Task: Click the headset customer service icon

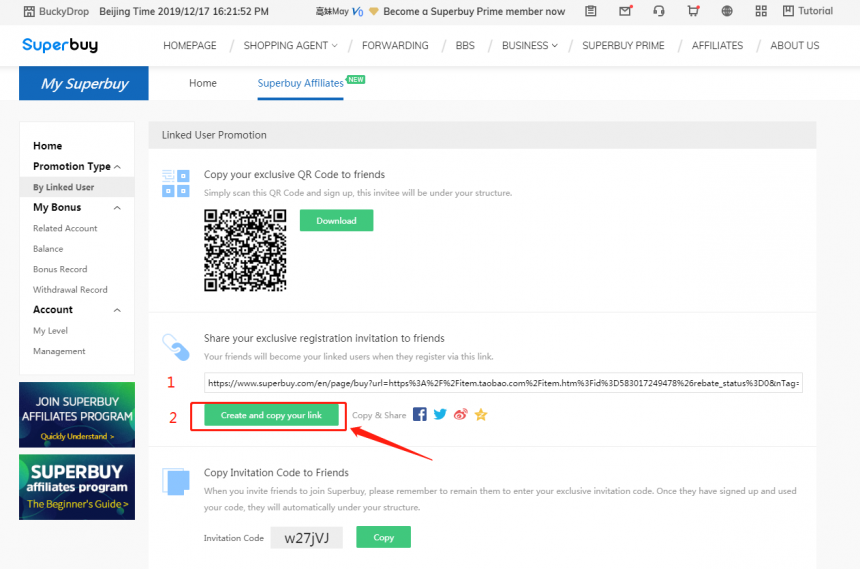Action: (658, 12)
